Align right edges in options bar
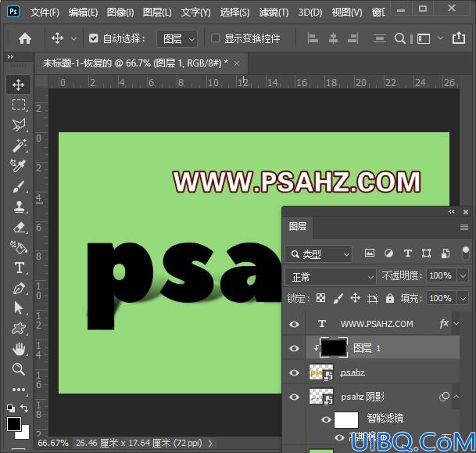This screenshot has width=476, height=453. click(353, 38)
